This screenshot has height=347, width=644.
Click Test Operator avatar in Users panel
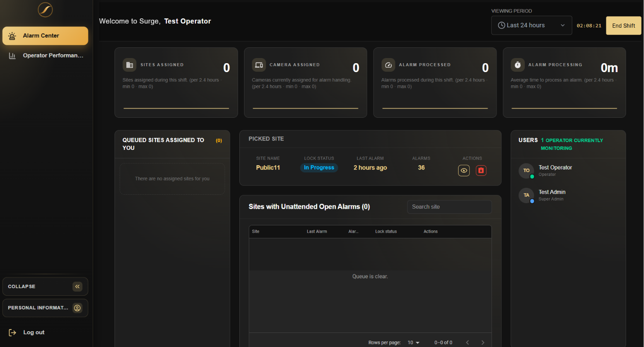(x=526, y=171)
